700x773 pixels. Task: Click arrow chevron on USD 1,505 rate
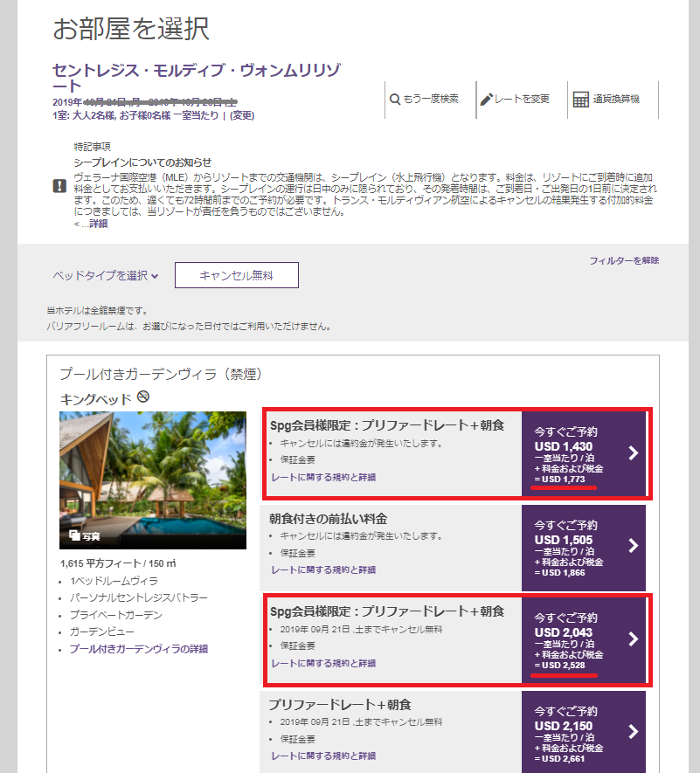click(634, 546)
